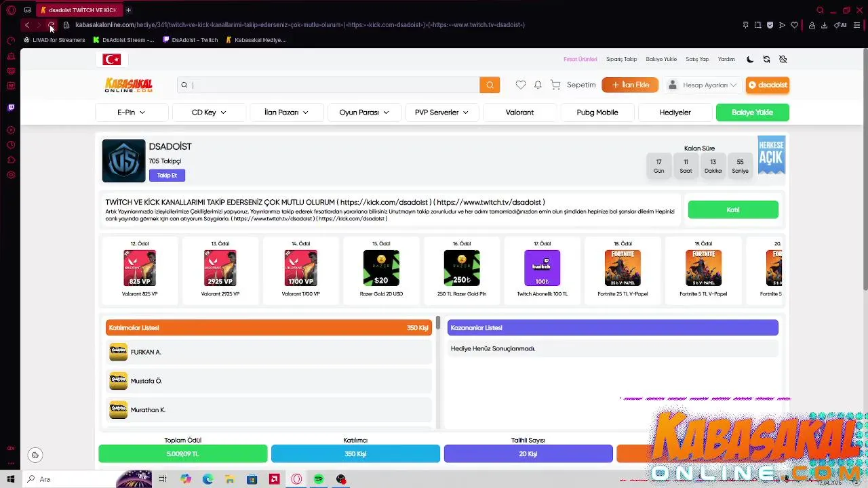The height and width of the screenshot is (488, 868).
Task: Click the green Katıl button
Action: coord(733,209)
